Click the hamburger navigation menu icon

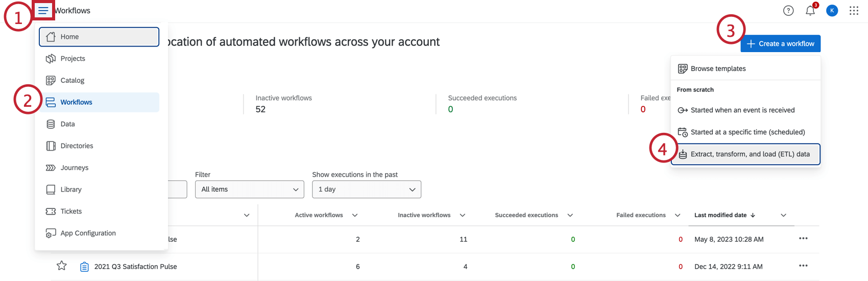coord(43,11)
